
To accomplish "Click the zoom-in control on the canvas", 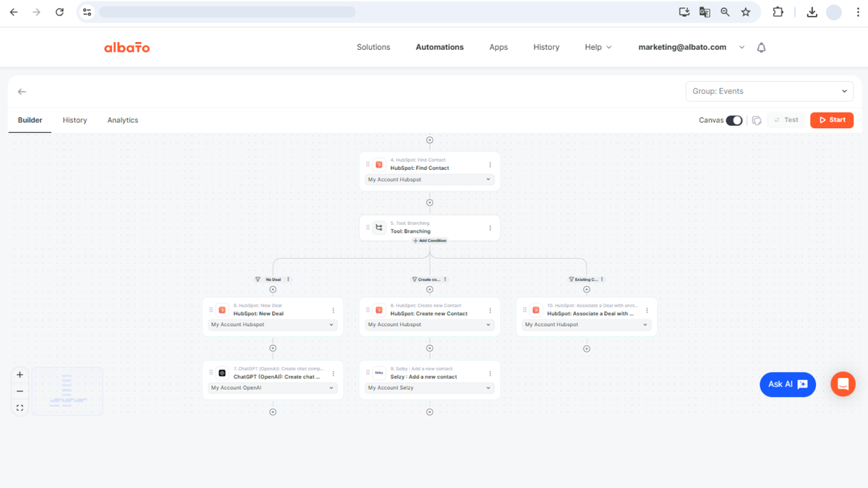I will [20, 375].
